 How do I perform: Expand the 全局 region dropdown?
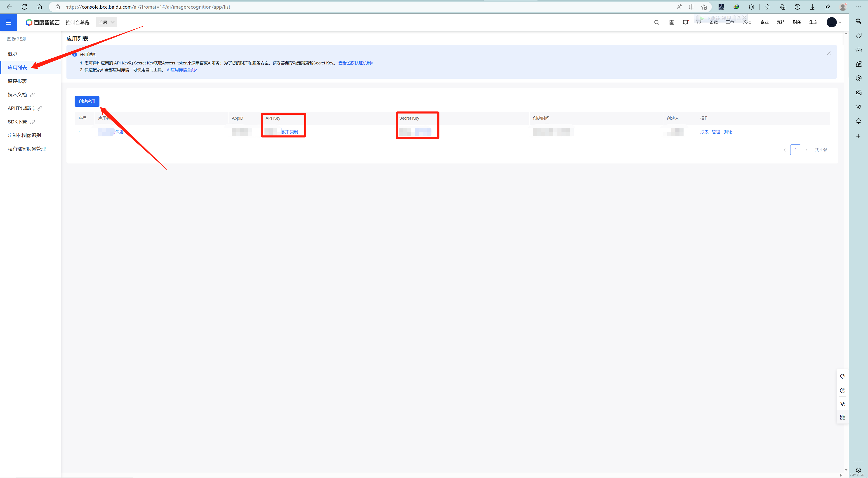click(x=106, y=22)
